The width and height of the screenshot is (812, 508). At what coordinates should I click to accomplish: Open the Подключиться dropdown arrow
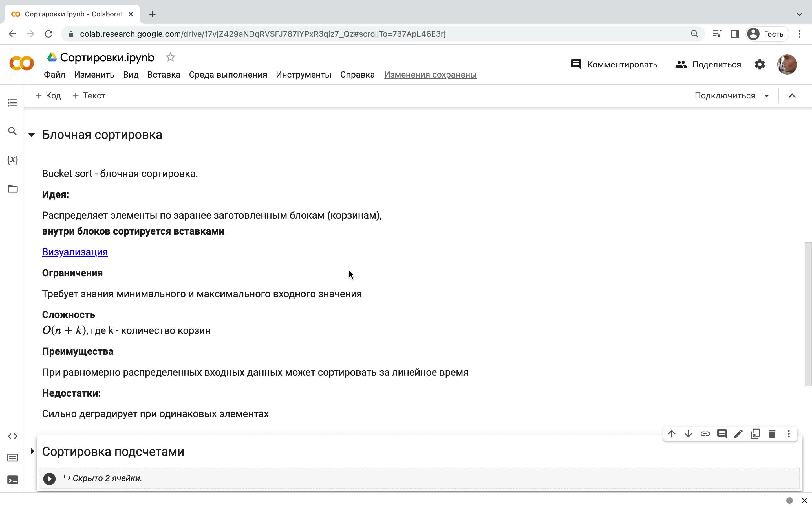coord(766,96)
